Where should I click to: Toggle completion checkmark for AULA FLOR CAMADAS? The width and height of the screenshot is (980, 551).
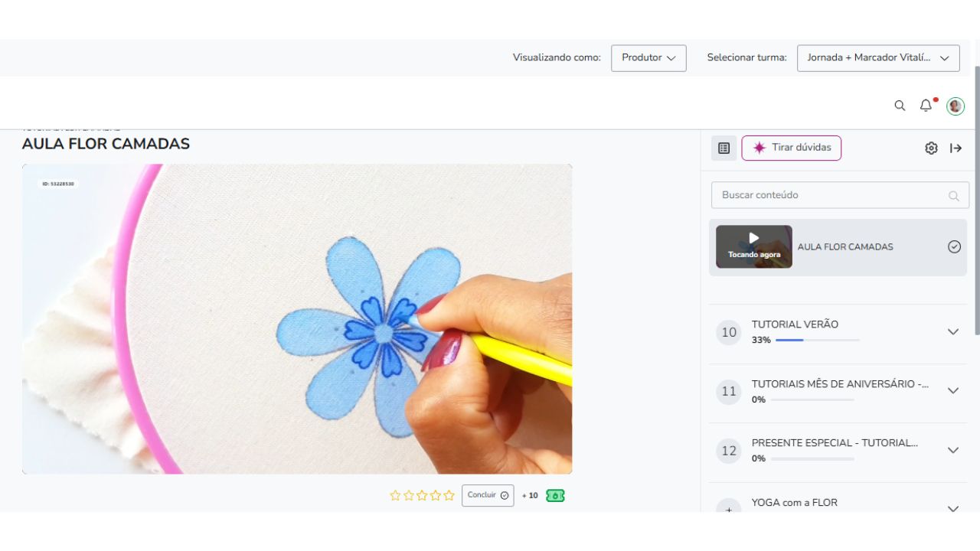954,246
